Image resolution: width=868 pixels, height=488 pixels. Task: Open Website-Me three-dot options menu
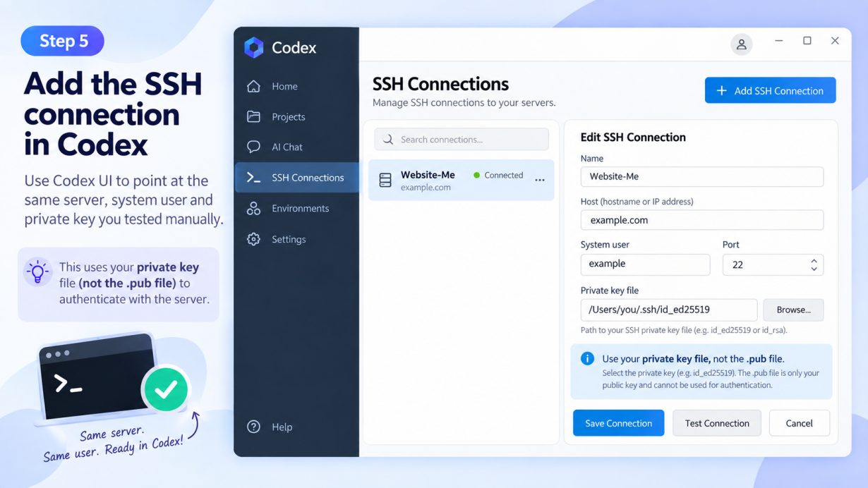540,181
